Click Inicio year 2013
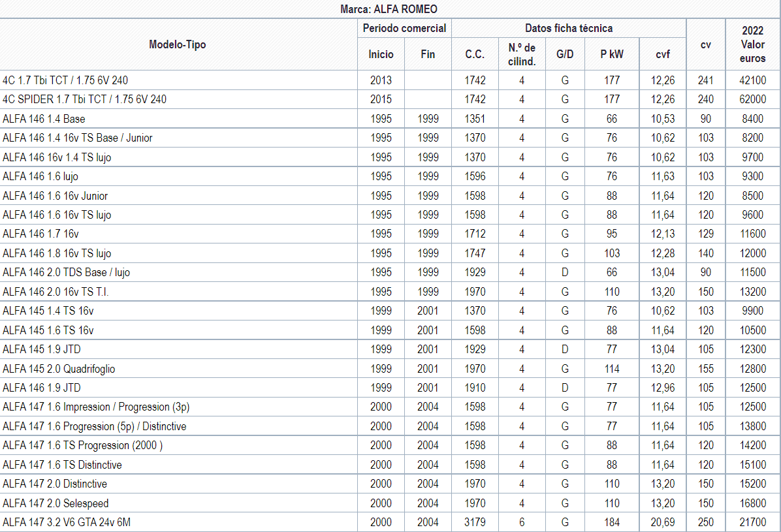781x532 pixels. (381, 80)
